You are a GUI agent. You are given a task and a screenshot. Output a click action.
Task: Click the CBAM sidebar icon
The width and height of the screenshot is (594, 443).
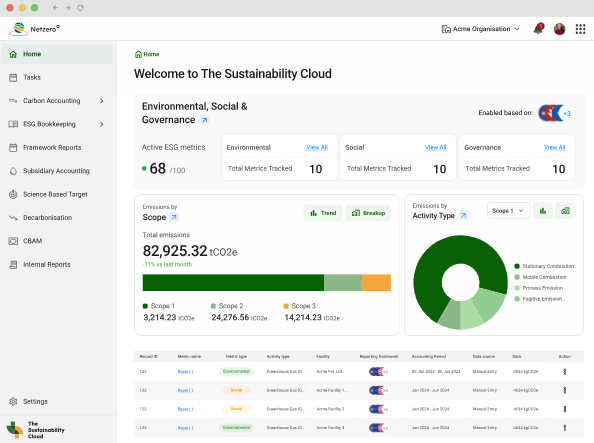click(x=13, y=241)
